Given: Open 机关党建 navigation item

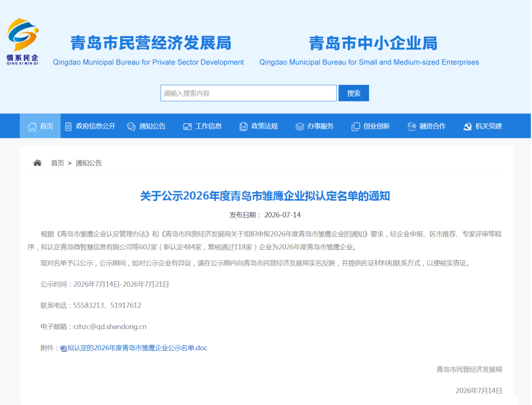Looking at the screenshot, I should pyautogui.click(x=482, y=126).
